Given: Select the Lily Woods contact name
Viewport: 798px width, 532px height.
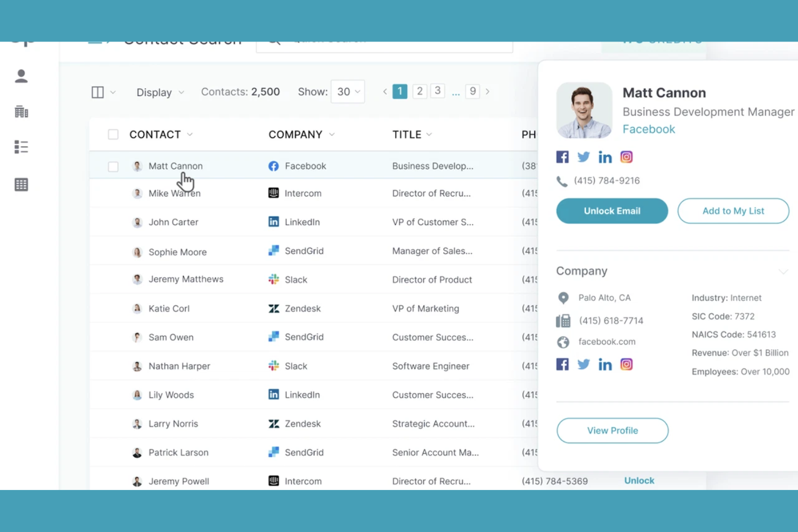Looking at the screenshot, I should 171,395.
